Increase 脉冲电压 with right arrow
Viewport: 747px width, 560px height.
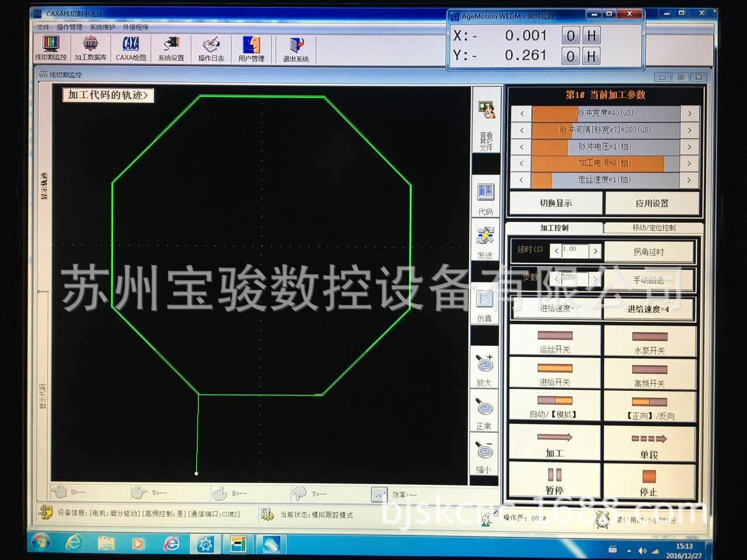pos(689,147)
